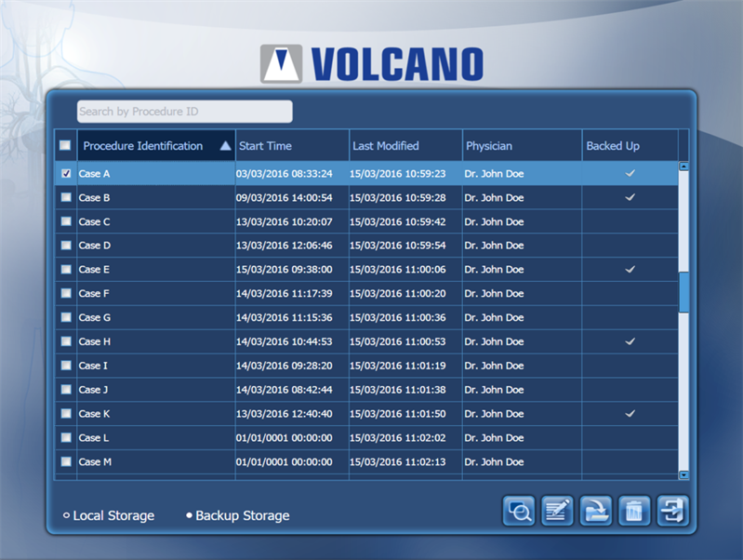Select the Case M row name
Screen dimensions: 743x560
[x=95, y=461]
